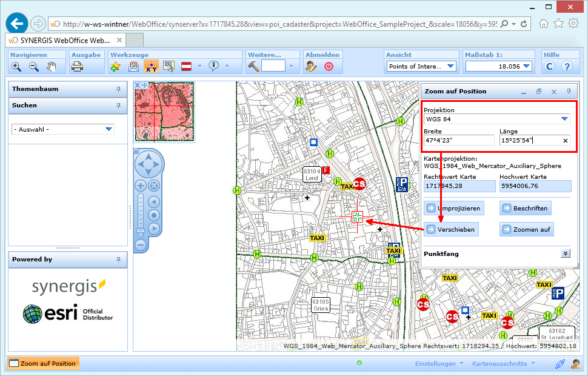Viewport: 588px width, 376px height.
Task: Open the Projektion WGS 84 dropdown
Action: (565, 118)
